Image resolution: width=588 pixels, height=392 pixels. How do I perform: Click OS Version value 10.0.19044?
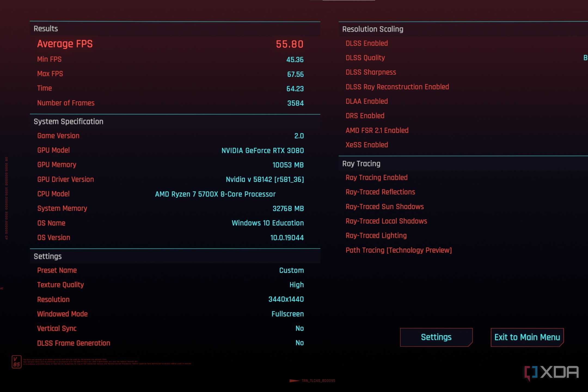click(x=287, y=238)
